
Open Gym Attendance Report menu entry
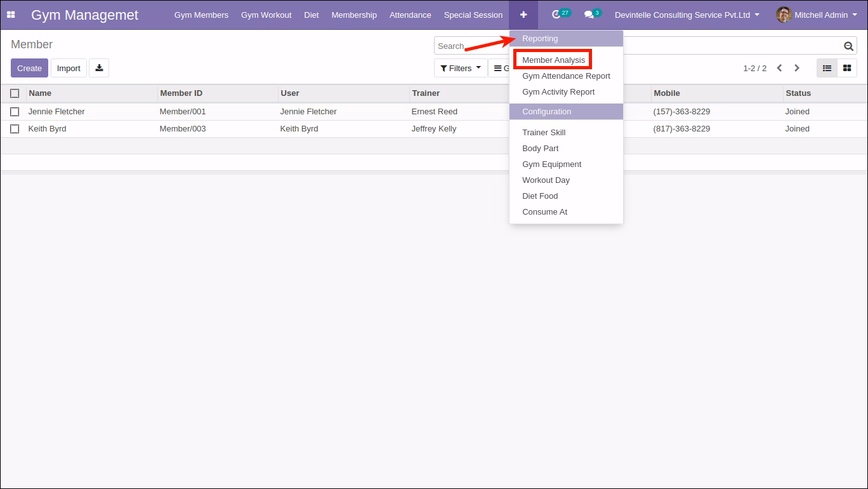[x=566, y=76]
